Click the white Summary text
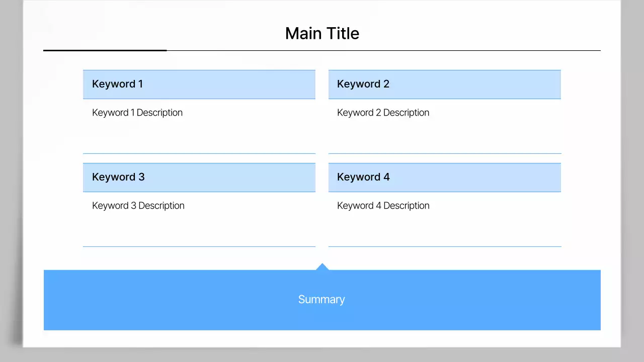Image resolution: width=644 pixels, height=362 pixels. 321,300
